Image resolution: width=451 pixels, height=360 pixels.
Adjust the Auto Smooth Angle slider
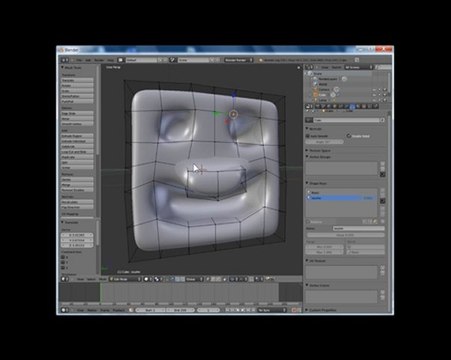coord(325,142)
